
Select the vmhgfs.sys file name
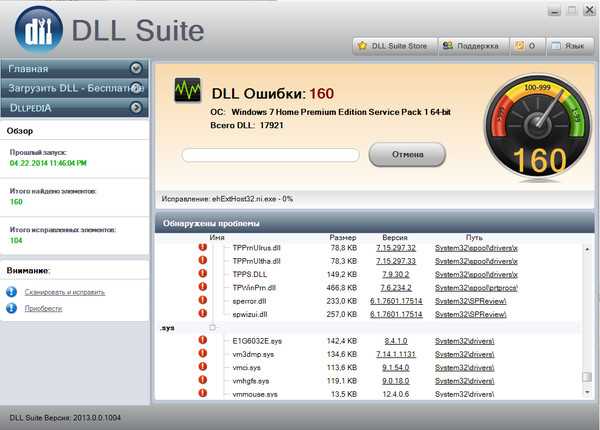[x=251, y=381]
